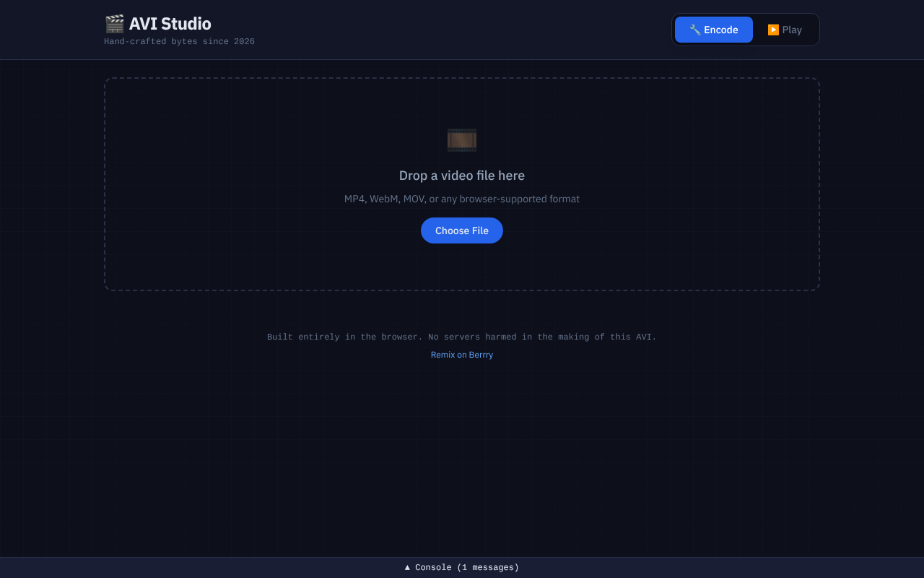Click the film strip icon in drop zone

[462, 140]
